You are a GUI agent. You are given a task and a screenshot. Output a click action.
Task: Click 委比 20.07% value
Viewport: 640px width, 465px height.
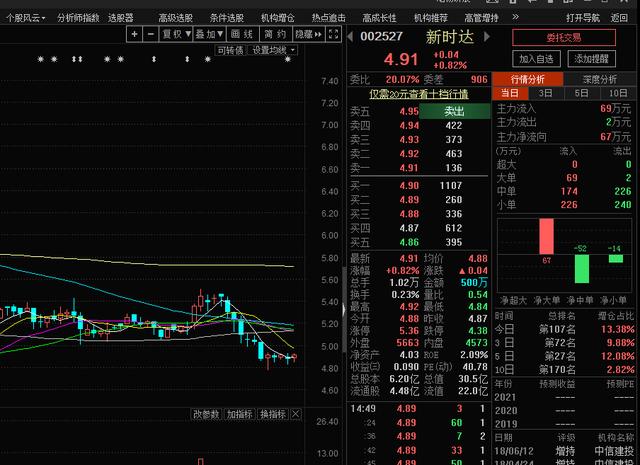coord(402,79)
